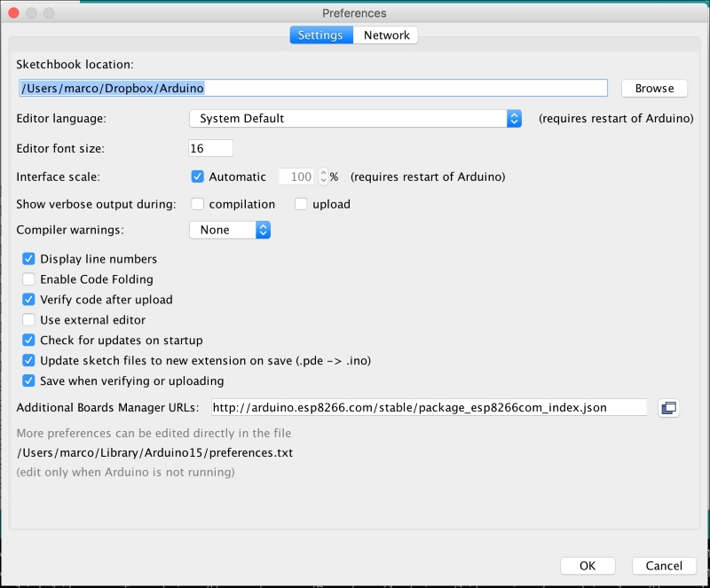Switch to the Network tab
Screen dimensions: 710x588
coord(386,35)
